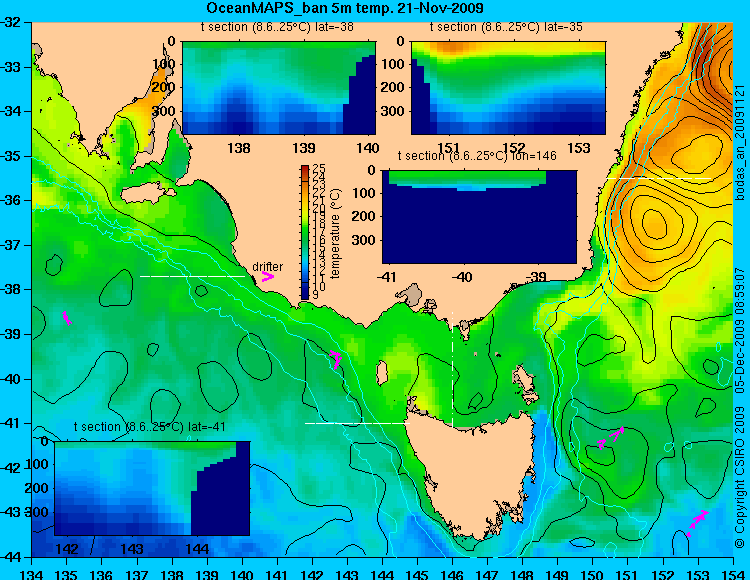This screenshot has height=580, width=750.
Task: Click the -37 tick on the left latitude axis
Action: (10, 245)
